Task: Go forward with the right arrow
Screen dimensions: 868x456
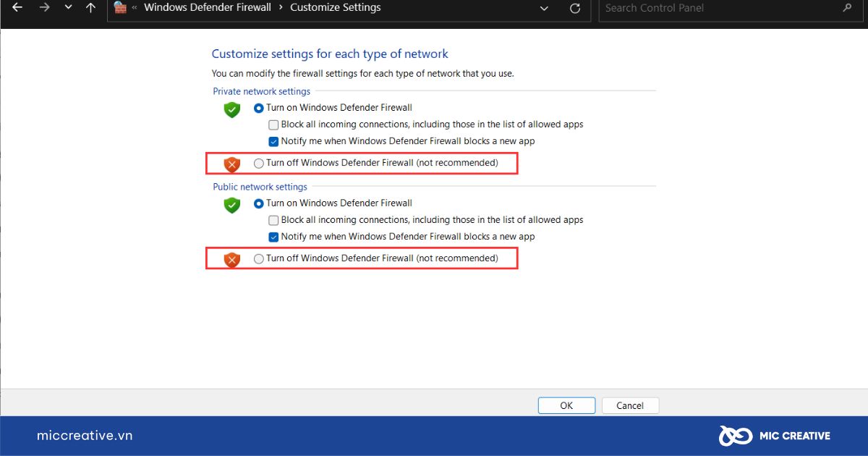Action: click(x=44, y=8)
